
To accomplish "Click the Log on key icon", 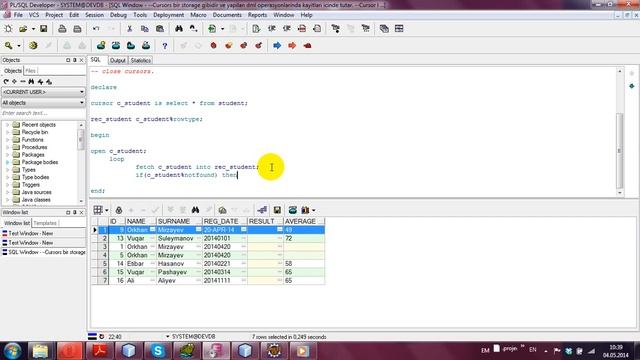I will click(x=8, y=45).
